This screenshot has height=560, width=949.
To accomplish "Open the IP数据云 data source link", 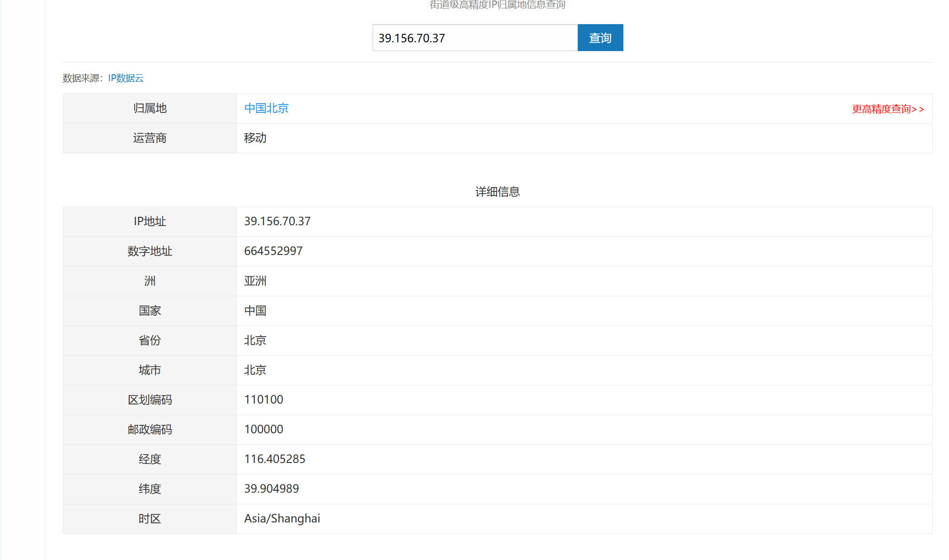I will pyautogui.click(x=126, y=78).
